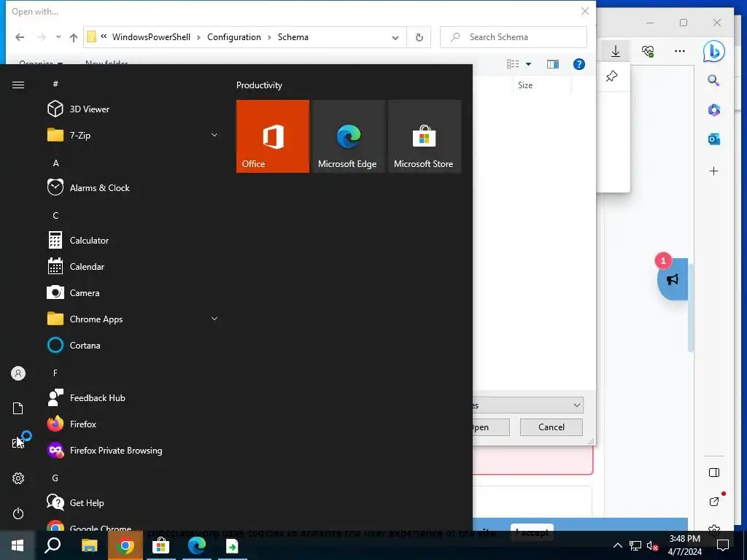
Task: Open taskbar Search magnifier
Action: point(53,545)
